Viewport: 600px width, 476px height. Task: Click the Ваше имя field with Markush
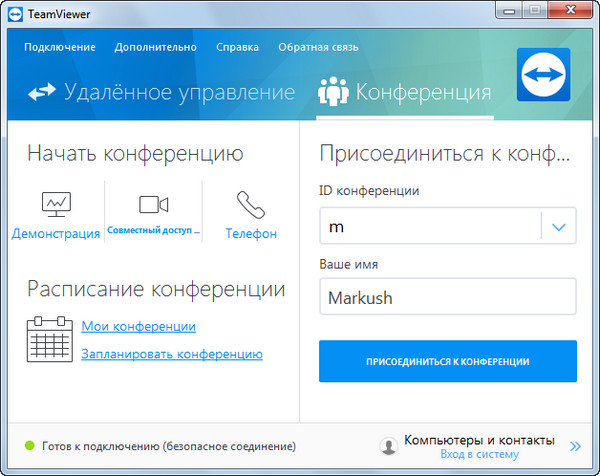click(x=448, y=297)
